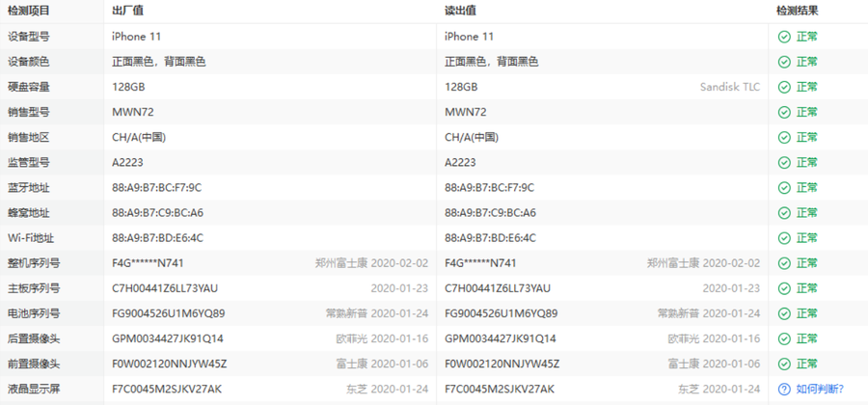This screenshot has width=868, height=405.
Task: Click the read value CH/A(中国)
Action: click(472, 137)
